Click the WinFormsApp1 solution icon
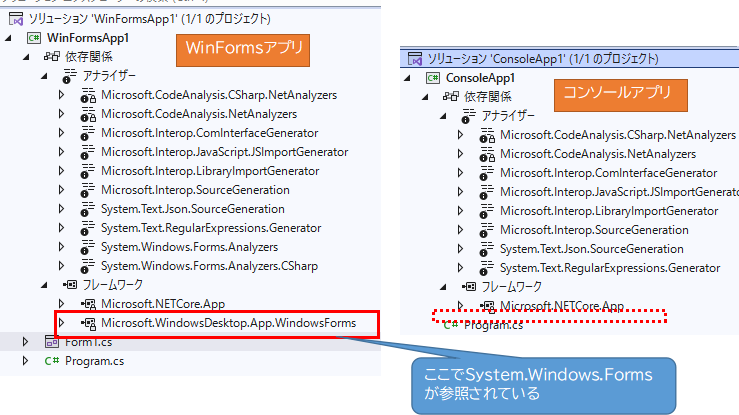The image size is (739, 415). tap(16, 19)
